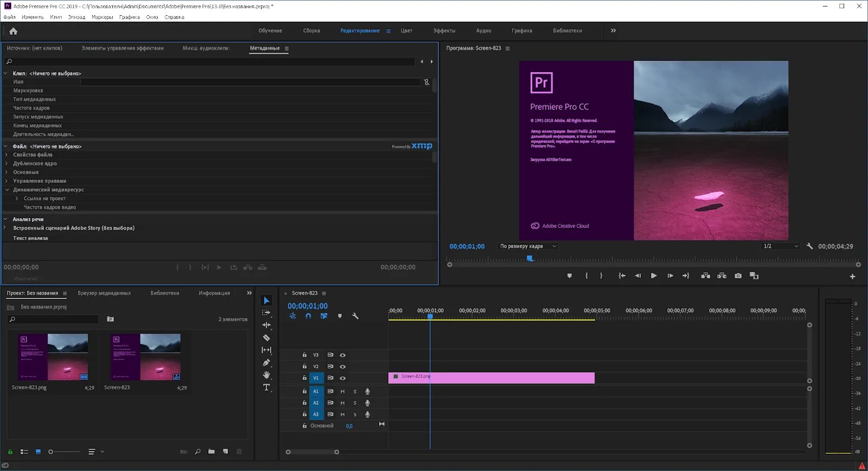Play the program monitor preview
Image resolution: width=868 pixels, height=471 pixels.
tap(654, 276)
